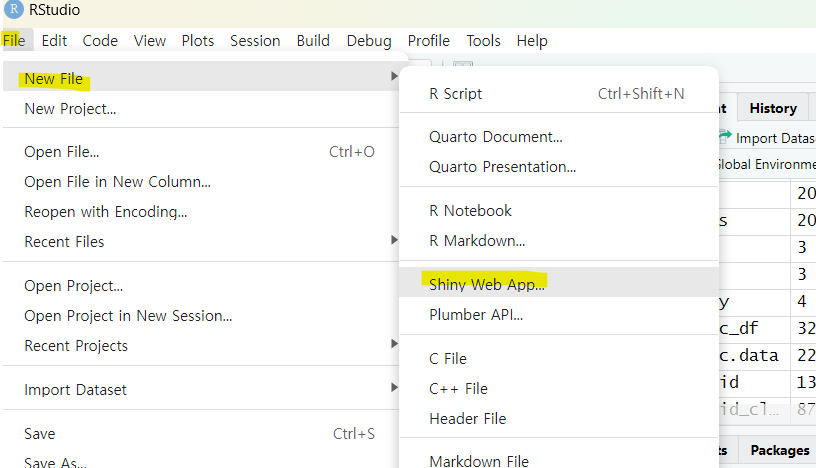Open the Debug menu

(369, 41)
